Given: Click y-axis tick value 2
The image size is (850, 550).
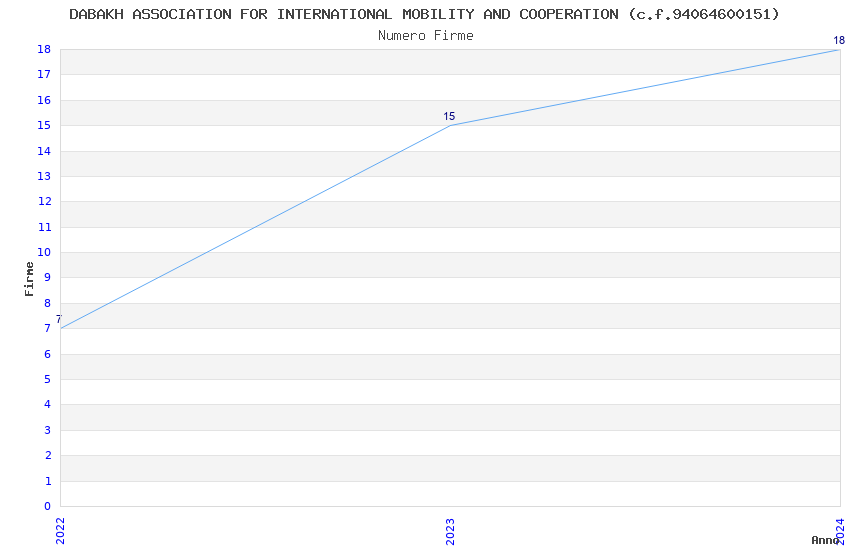Looking at the screenshot, I should (x=48, y=456).
